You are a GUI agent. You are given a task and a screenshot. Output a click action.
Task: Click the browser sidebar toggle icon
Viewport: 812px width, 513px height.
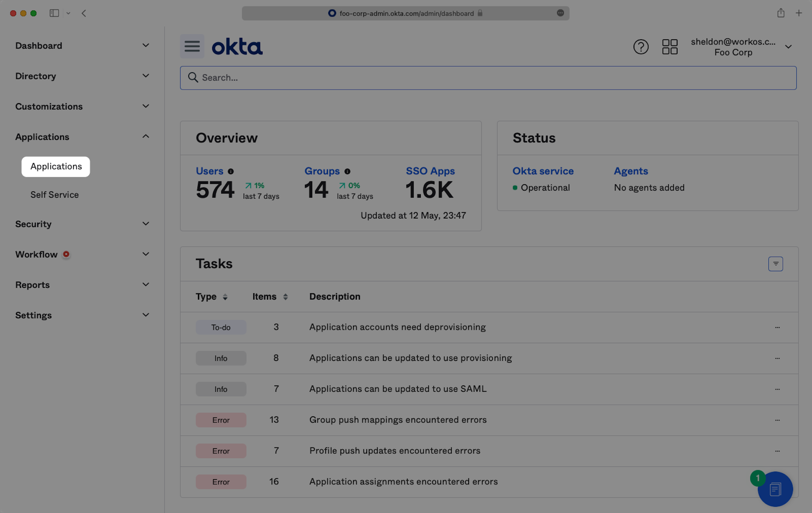click(54, 13)
